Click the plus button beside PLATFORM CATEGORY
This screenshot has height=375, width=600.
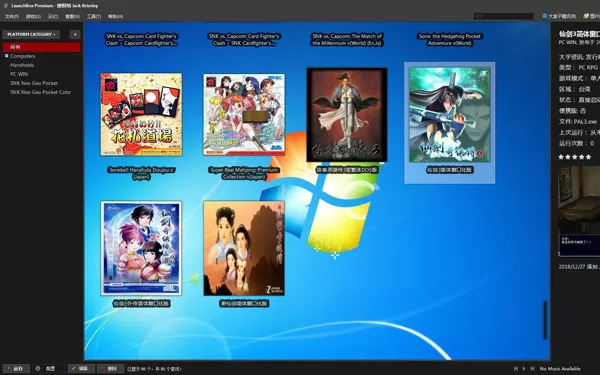(75, 34)
